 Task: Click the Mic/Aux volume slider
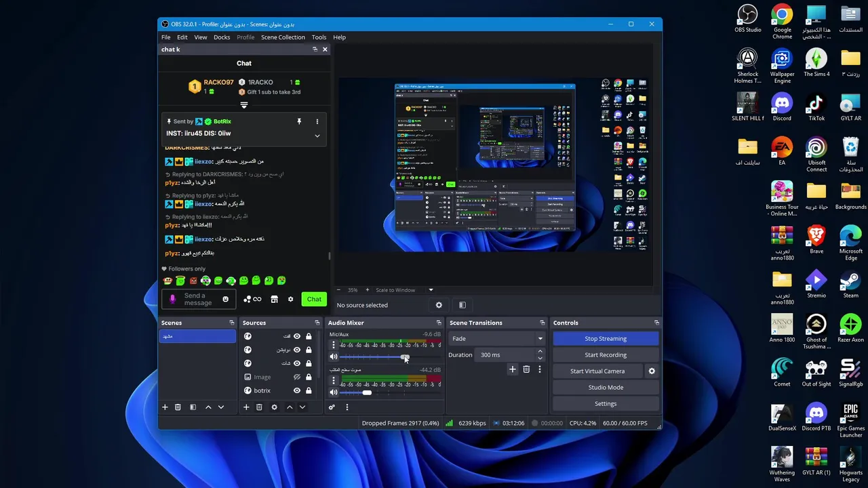click(x=390, y=357)
